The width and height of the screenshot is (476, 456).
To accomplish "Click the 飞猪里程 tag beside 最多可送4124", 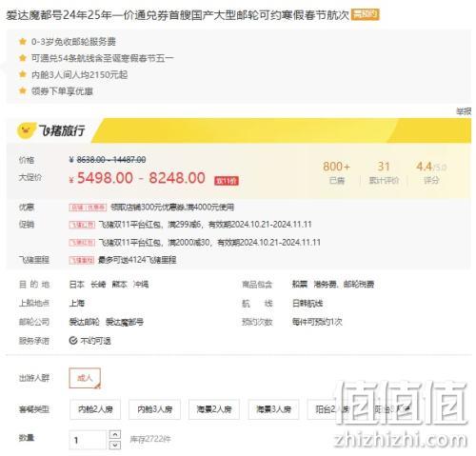I will click(82, 261).
